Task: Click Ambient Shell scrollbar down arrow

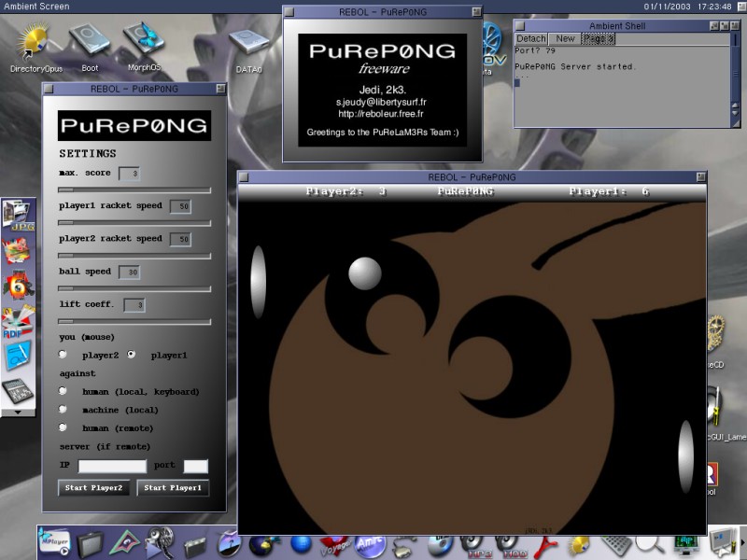Action: click(735, 115)
